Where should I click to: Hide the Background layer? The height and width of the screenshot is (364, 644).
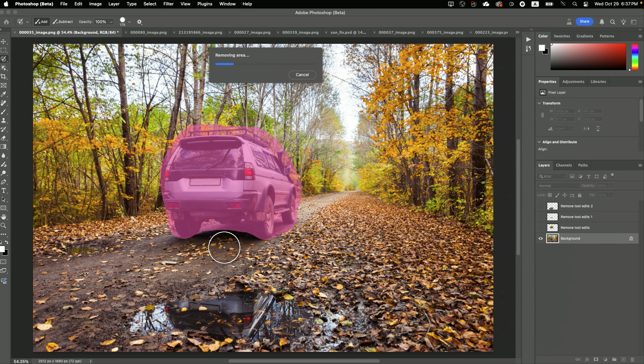541,239
